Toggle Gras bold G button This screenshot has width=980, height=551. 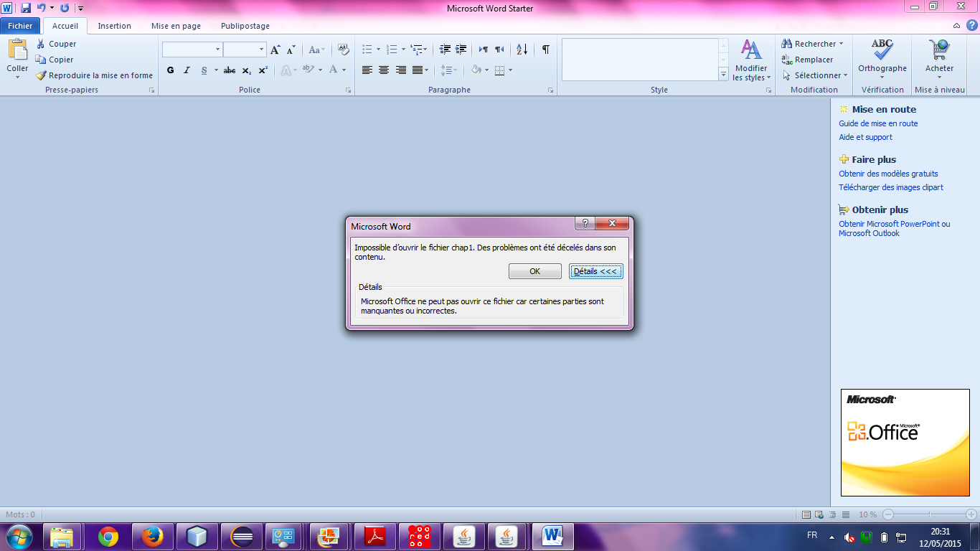(170, 70)
